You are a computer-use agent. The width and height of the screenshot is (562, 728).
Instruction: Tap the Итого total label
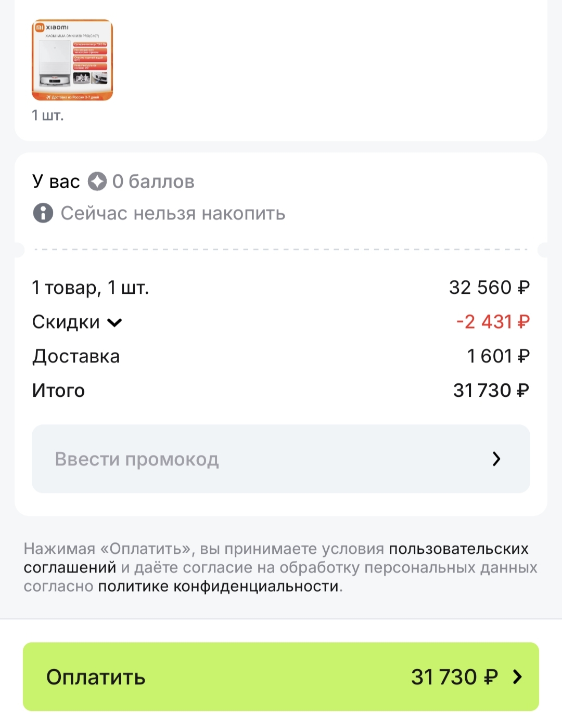click(x=58, y=391)
